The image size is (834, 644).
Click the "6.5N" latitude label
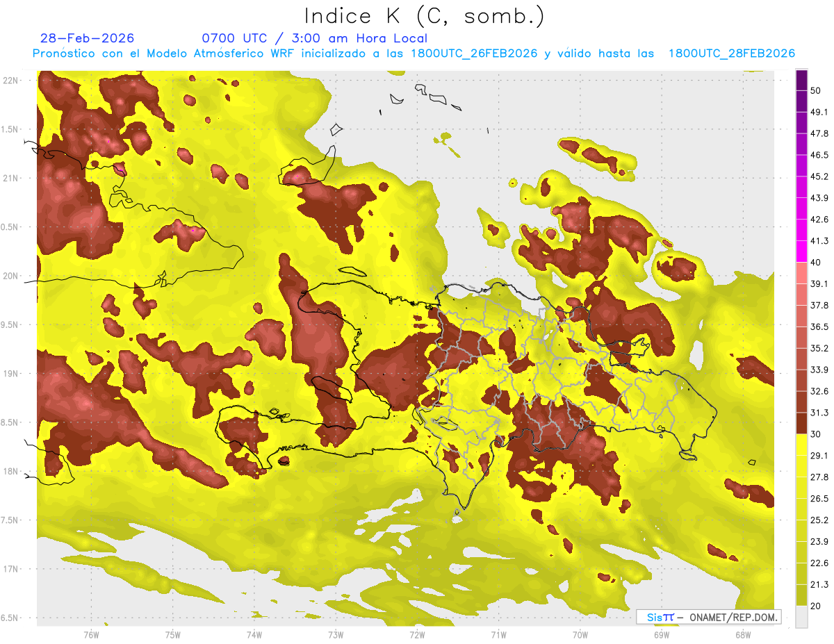[x=10, y=618]
